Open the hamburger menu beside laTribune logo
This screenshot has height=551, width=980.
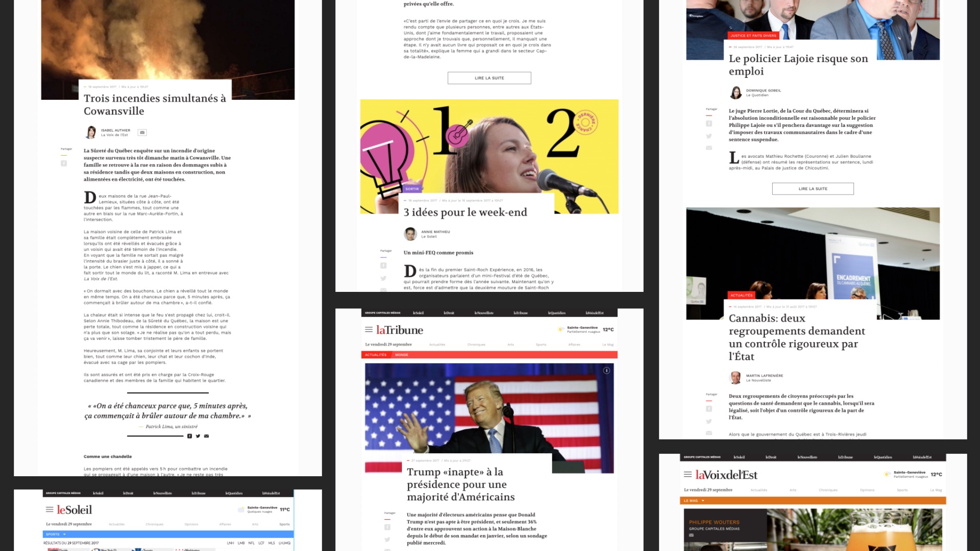(369, 330)
